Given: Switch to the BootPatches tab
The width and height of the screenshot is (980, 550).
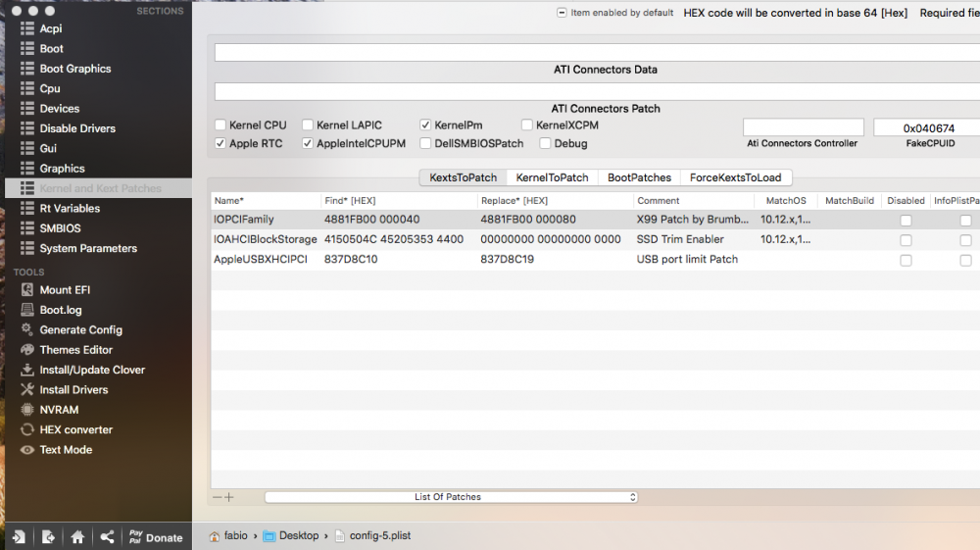Looking at the screenshot, I should coord(639,177).
